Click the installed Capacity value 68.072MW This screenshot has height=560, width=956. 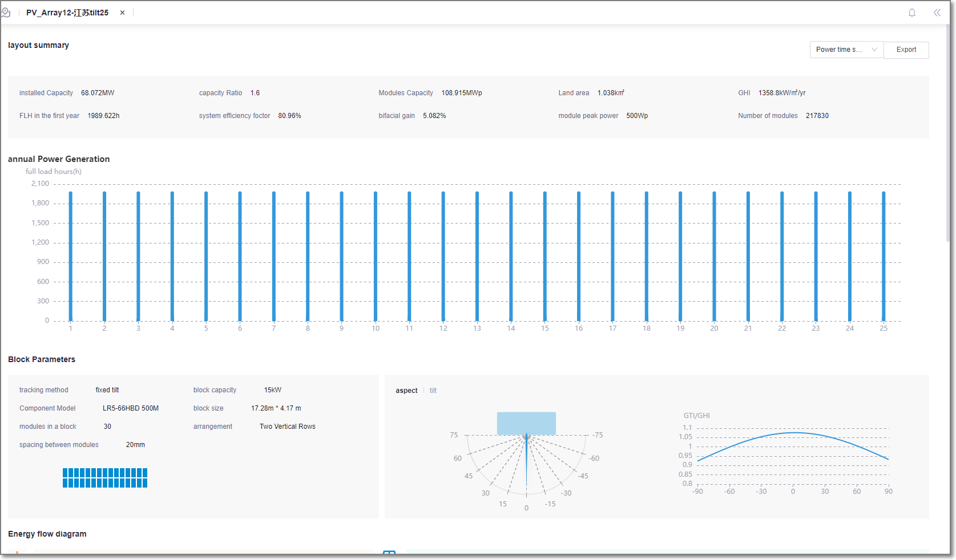point(98,93)
